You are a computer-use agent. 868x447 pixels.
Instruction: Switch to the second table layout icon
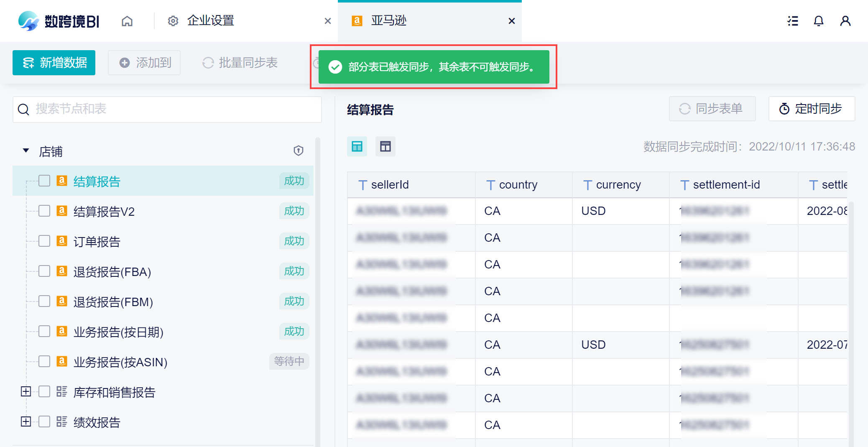tap(385, 146)
